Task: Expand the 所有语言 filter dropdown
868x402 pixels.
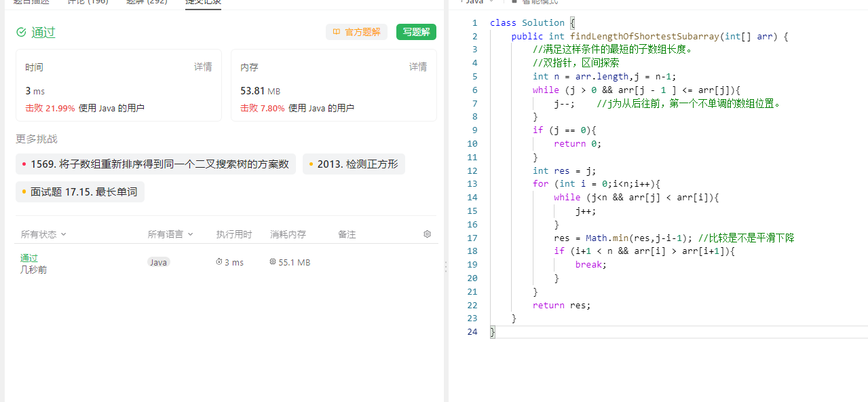Action: tap(170, 234)
